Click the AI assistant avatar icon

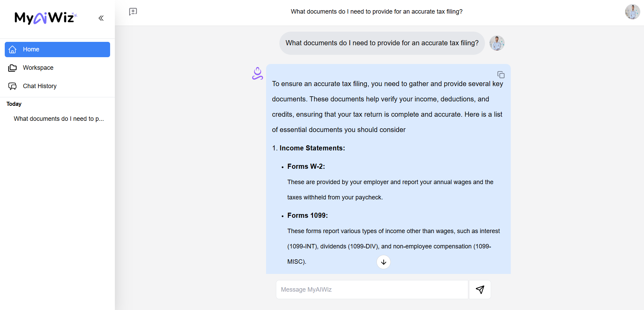tap(258, 74)
